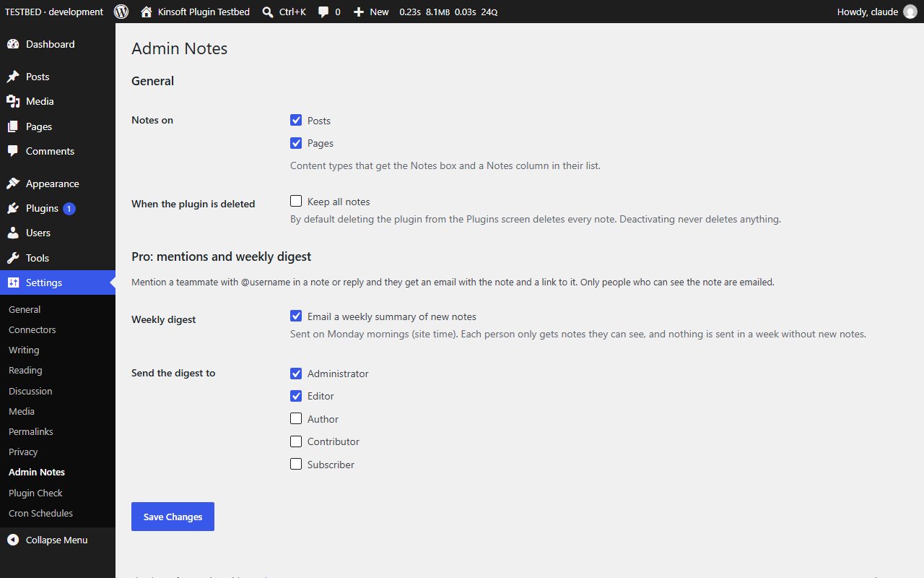Open the Connectors settings submenu item
The width and height of the screenshot is (924, 578).
(x=58, y=329)
